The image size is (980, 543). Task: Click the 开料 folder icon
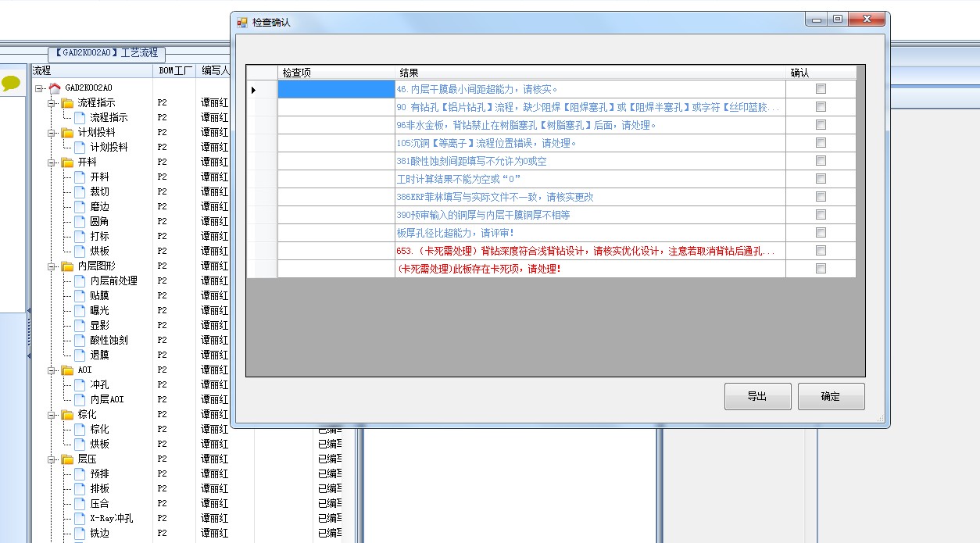click(67, 162)
